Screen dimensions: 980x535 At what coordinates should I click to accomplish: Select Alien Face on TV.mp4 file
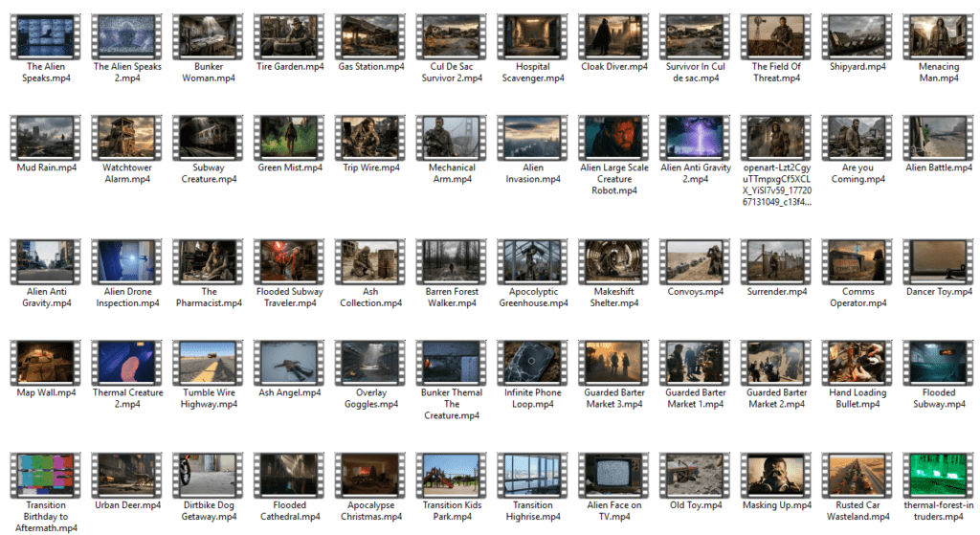point(614,476)
